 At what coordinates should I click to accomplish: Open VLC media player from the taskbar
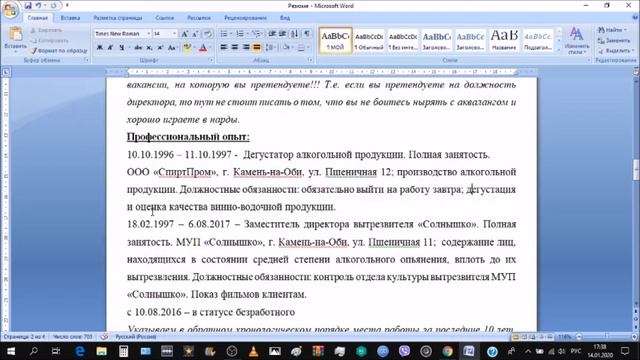[x=253, y=351]
